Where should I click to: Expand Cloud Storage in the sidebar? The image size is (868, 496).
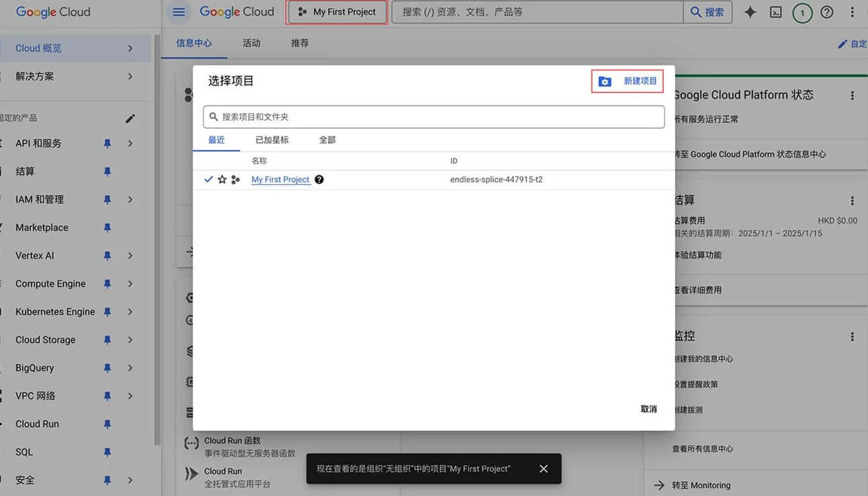pyautogui.click(x=130, y=340)
